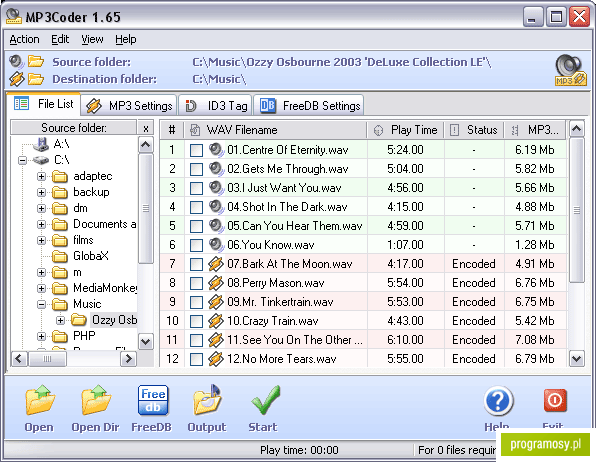Select the File List tab
596x462 pixels.
[43, 104]
